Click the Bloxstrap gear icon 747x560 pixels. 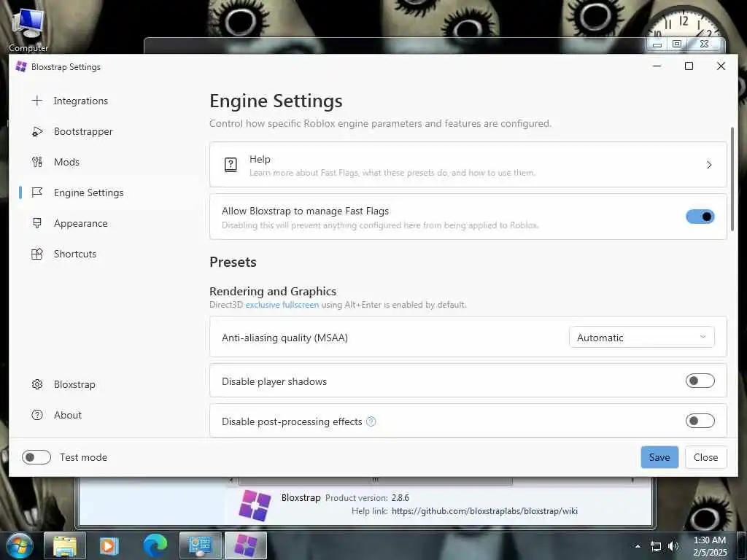point(36,384)
